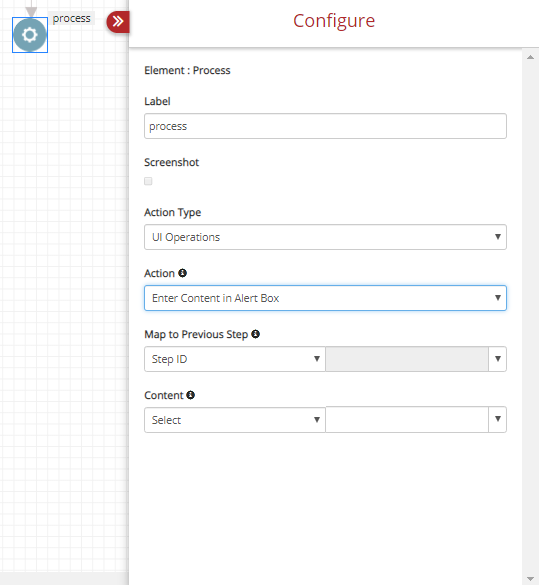This screenshot has height=585, width=539.
Task: Collapse the Configure panel with red arrow button
Action: click(x=118, y=22)
